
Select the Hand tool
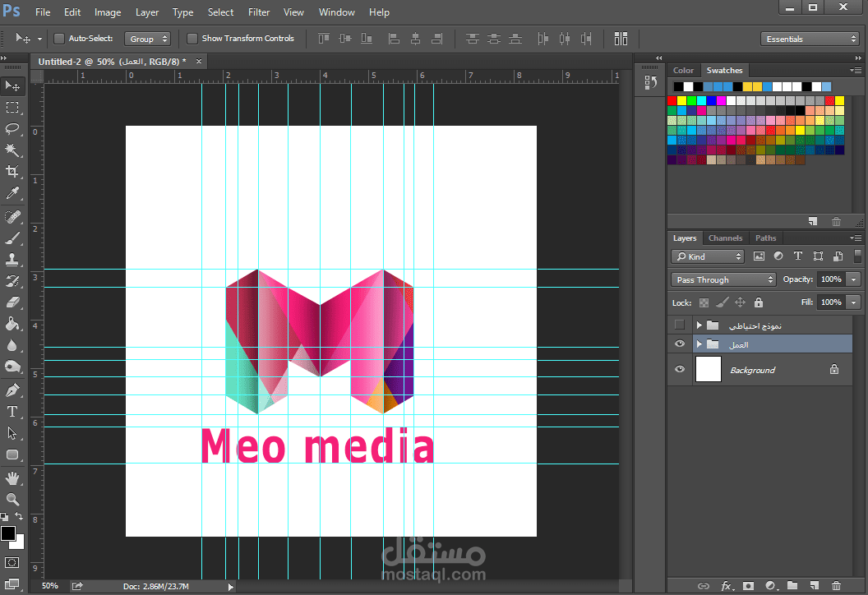12,477
